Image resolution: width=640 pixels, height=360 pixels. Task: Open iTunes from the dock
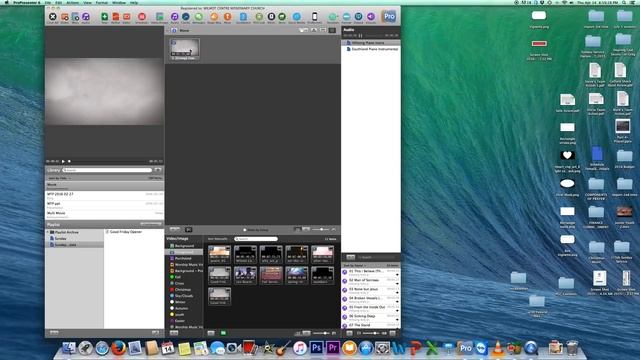[300, 348]
